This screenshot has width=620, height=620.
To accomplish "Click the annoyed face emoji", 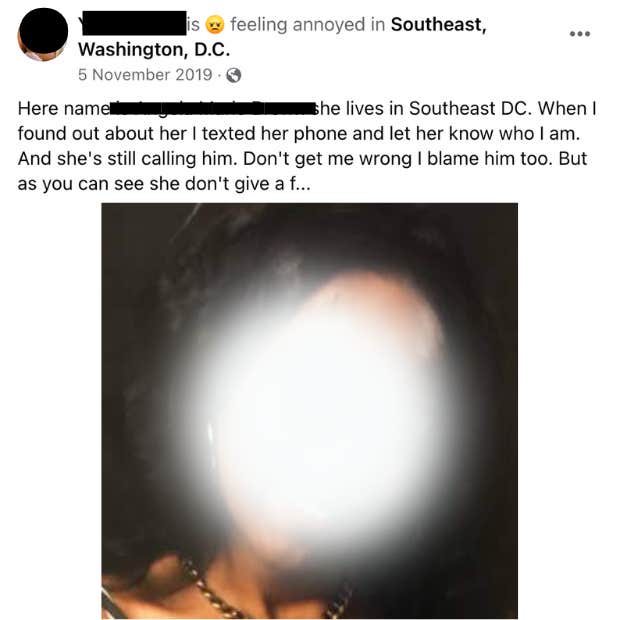I will coord(215,25).
